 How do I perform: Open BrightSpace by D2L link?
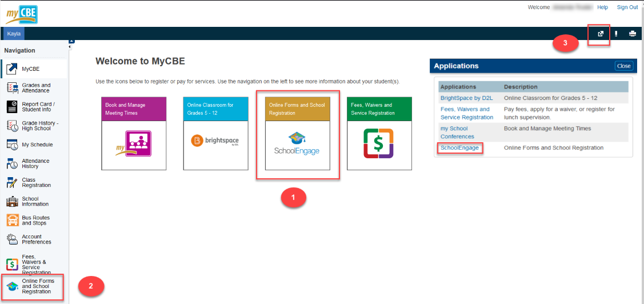466,98
